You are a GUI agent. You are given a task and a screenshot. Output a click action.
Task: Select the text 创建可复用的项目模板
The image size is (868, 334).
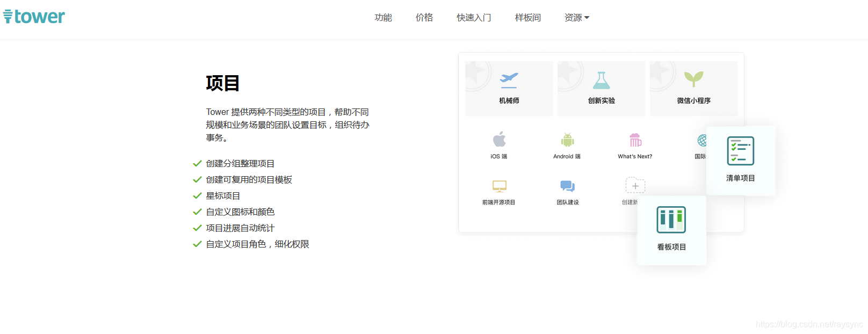coord(249,179)
